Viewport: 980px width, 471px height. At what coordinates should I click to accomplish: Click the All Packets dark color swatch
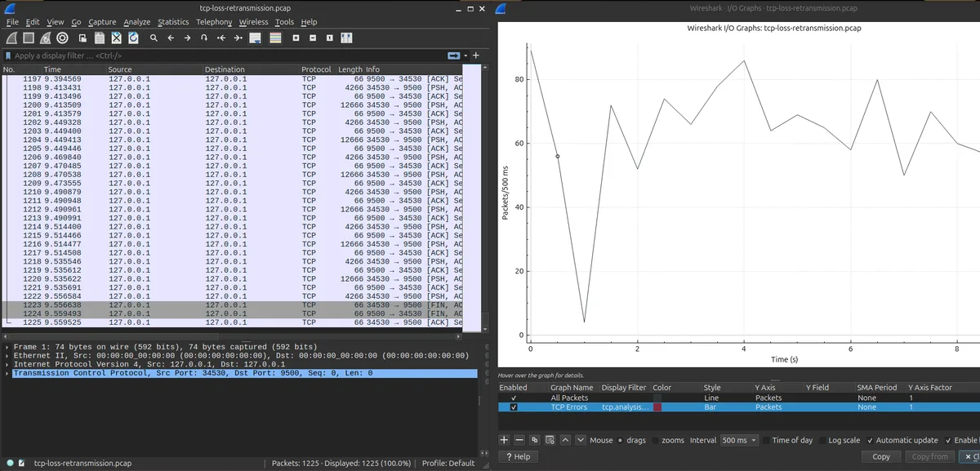coord(657,398)
